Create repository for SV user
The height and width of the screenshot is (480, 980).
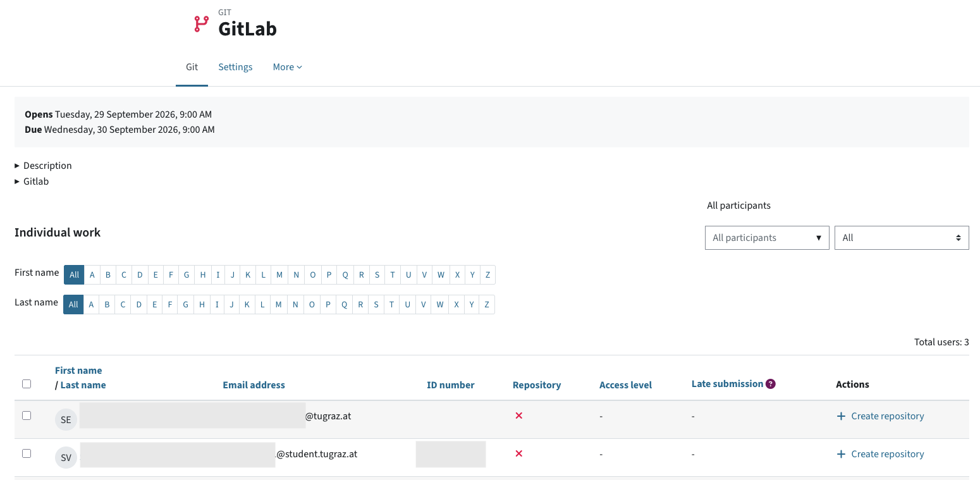click(x=880, y=454)
